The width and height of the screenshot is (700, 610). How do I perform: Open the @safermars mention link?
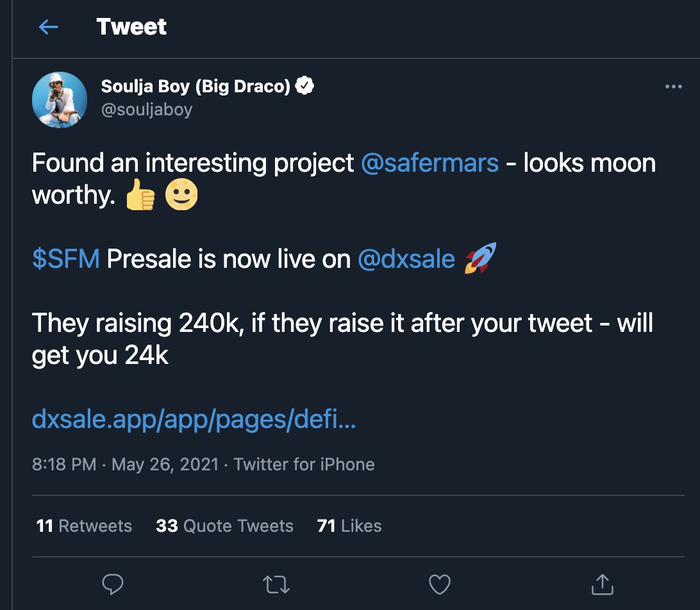click(429, 163)
